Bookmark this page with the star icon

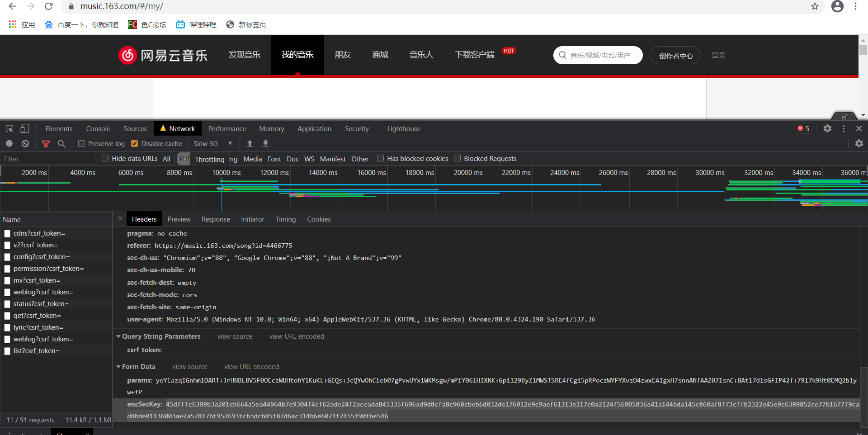coord(815,6)
